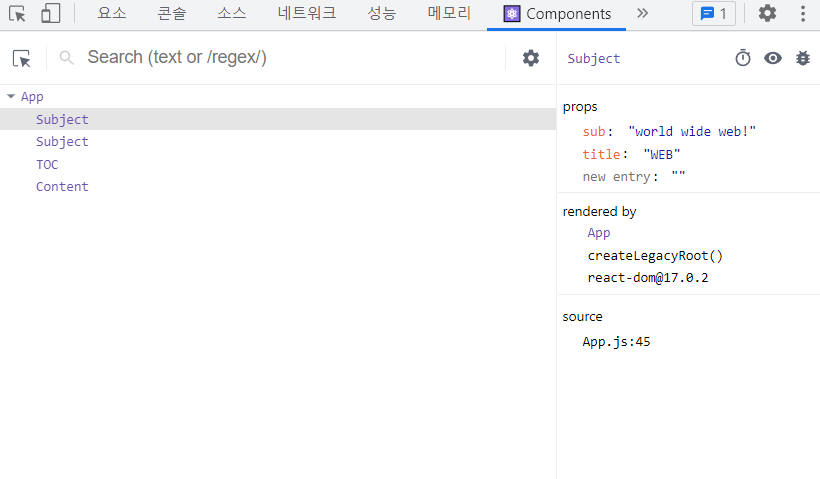Open the 요소 tab

112,14
